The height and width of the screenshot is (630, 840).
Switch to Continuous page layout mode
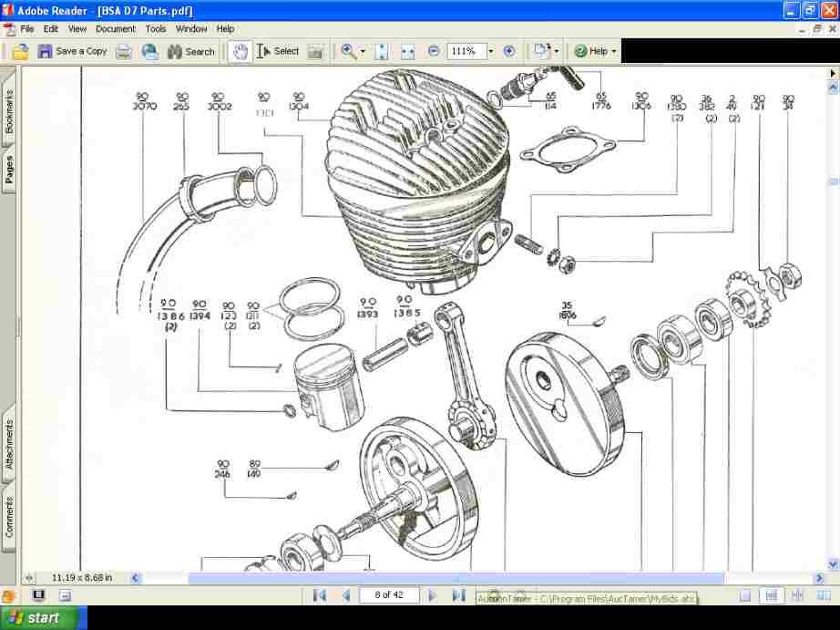[771, 594]
